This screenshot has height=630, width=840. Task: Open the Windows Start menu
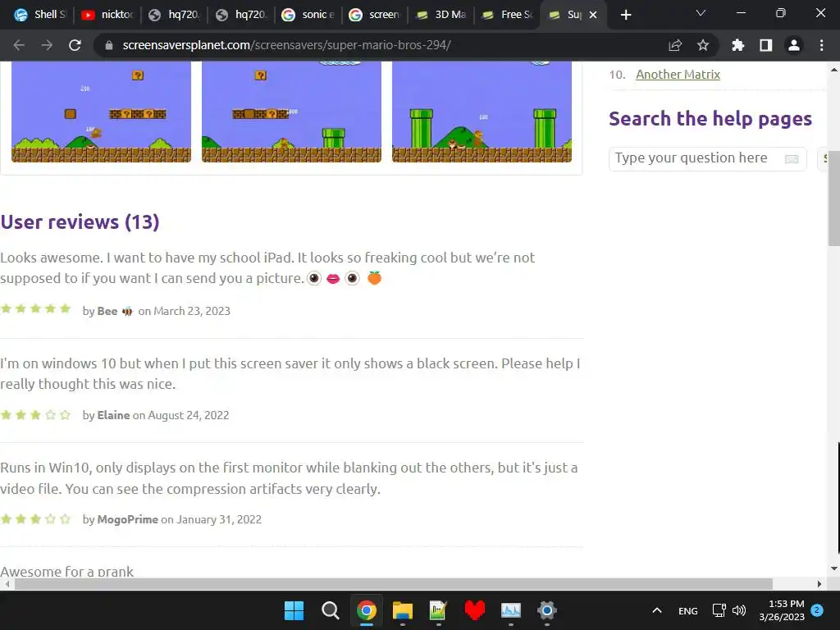[x=294, y=610]
